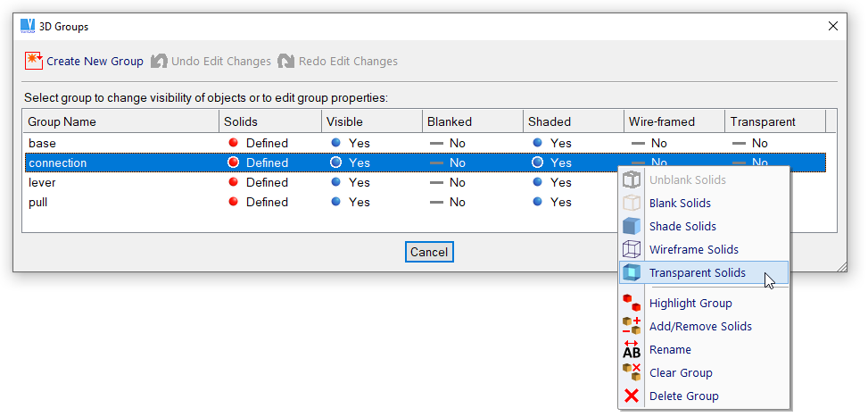This screenshot has width=868, height=417.
Task: Click Undo Edit Changes in toolbar
Action: coord(211,62)
